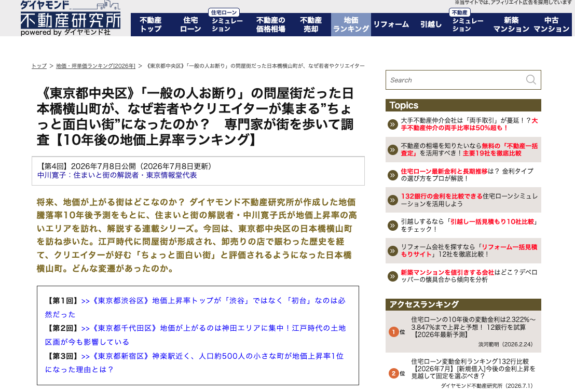Go to 不動産の価格相場 nav item
Image resolution: width=575 pixels, height=392 pixels.
270,24
